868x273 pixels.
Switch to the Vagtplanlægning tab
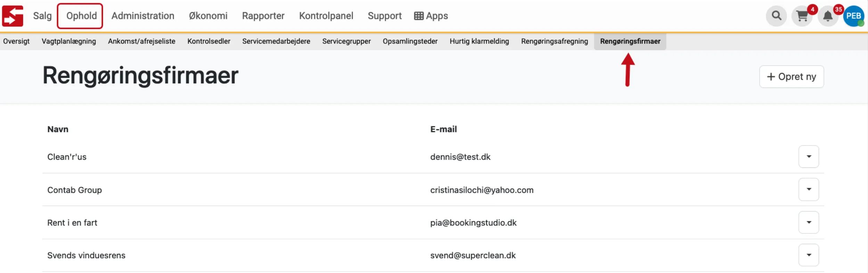[x=69, y=41]
